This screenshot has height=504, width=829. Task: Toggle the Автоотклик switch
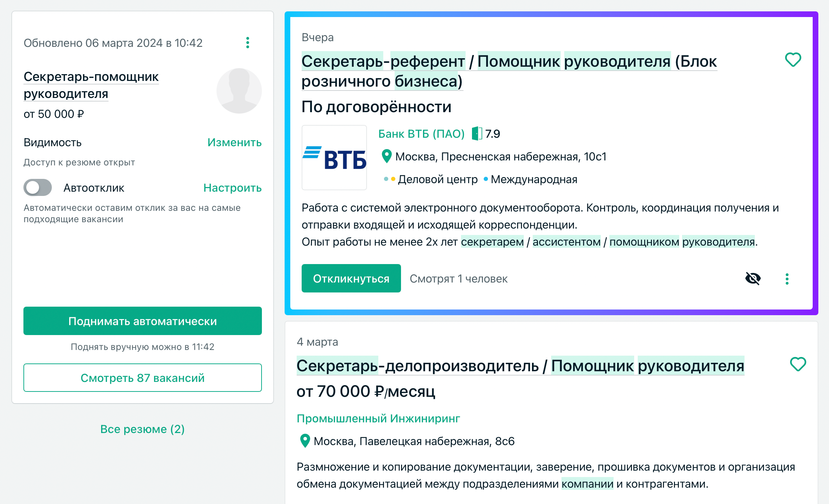(38, 187)
